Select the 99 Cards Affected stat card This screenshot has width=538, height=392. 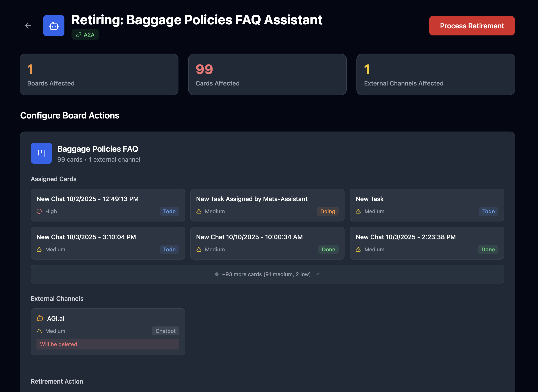(267, 74)
